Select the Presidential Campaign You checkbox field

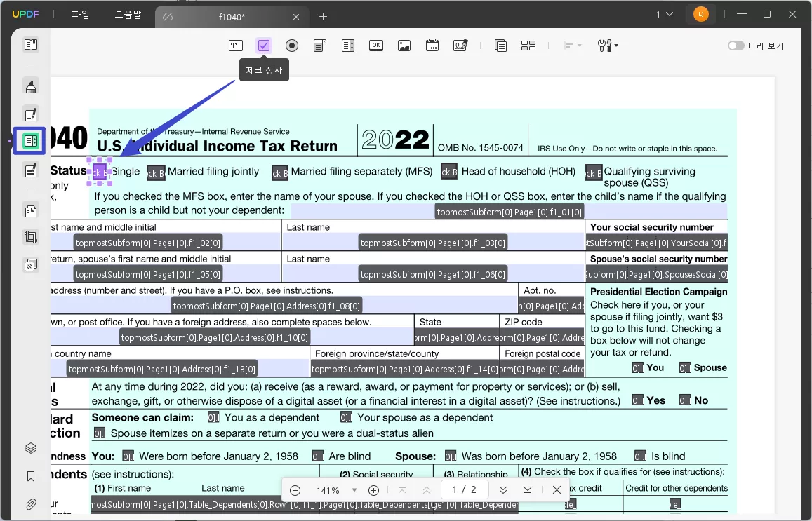tap(637, 368)
